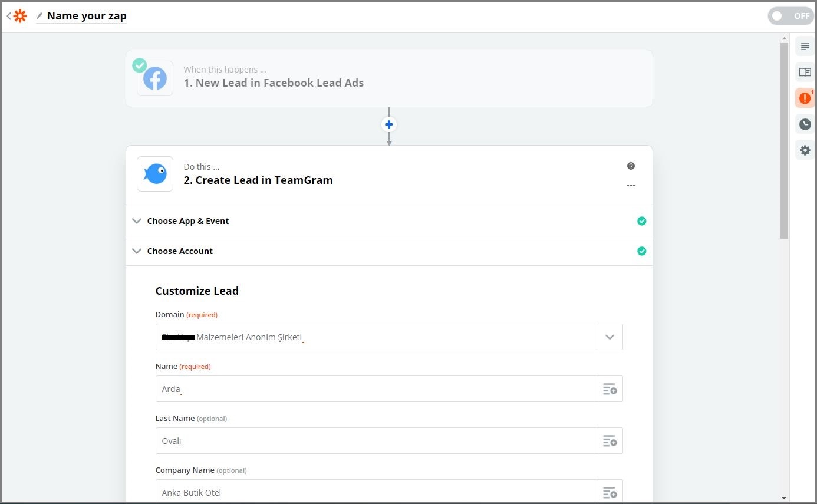Toggle the zap ON/OFF switch

(x=790, y=16)
